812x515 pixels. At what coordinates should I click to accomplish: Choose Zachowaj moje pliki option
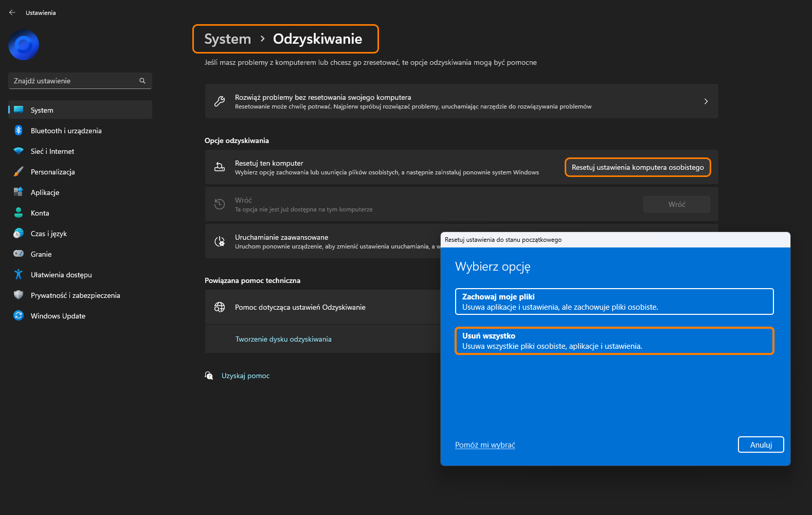point(615,301)
